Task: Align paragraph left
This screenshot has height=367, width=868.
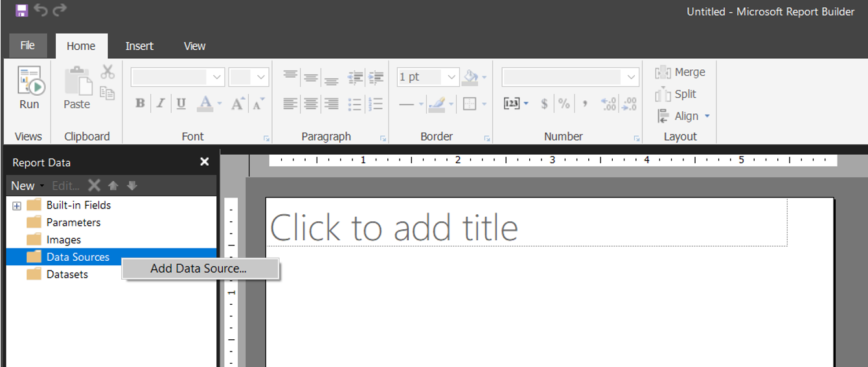Action: coord(290,104)
